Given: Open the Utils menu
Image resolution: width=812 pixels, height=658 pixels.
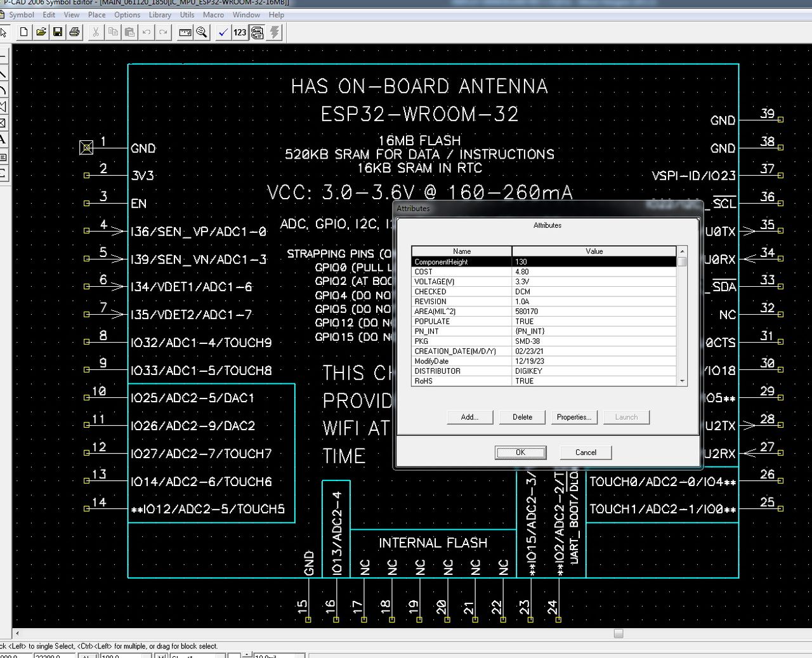Looking at the screenshot, I should click(187, 15).
